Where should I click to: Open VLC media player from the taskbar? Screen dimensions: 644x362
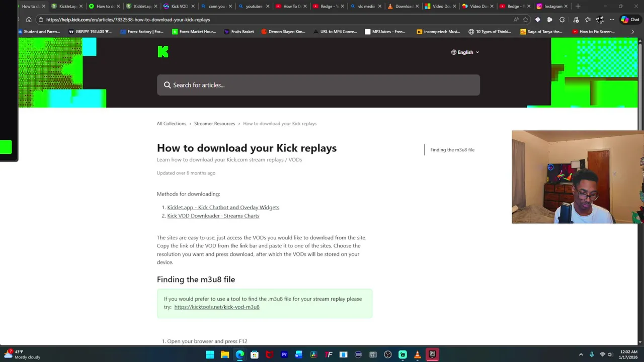point(417,354)
